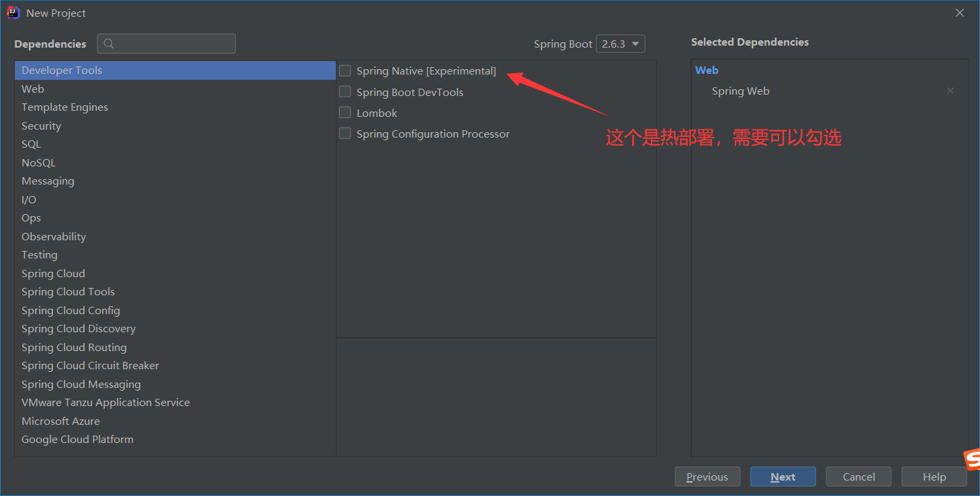The height and width of the screenshot is (496, 980).
Task: Select the Web category
Action: coord(175,89)
